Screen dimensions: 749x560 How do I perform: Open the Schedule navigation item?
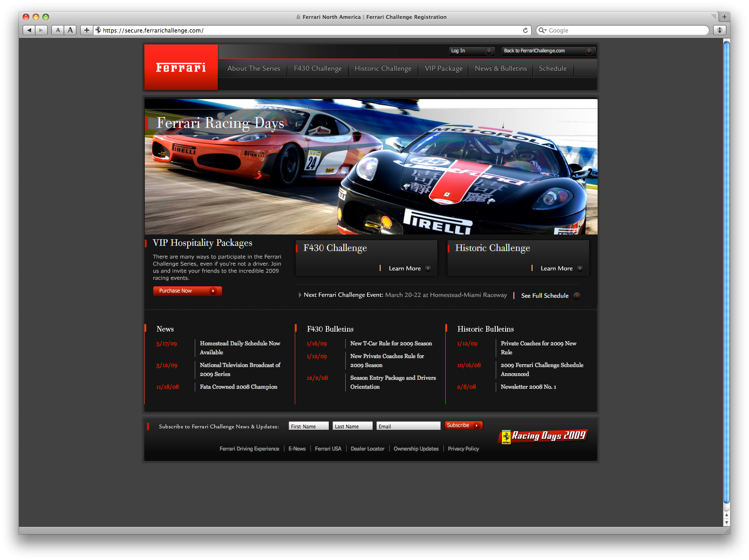pos(553,68)
